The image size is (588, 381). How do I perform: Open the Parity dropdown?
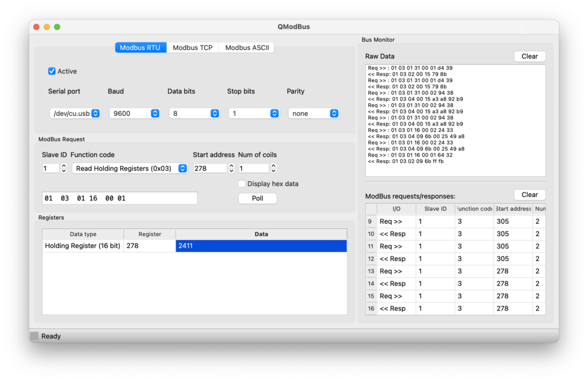[314, 114]
